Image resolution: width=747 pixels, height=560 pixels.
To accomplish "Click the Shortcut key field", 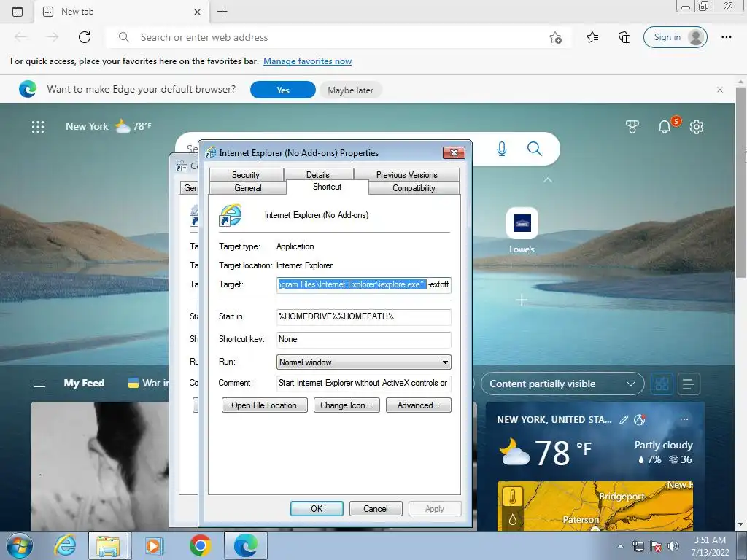I will point(363,339).
